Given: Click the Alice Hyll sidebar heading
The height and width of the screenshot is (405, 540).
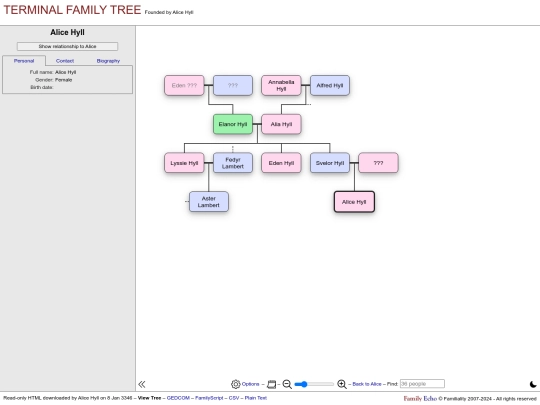Looking at the screenshot, I should click(x=68, y=32).
